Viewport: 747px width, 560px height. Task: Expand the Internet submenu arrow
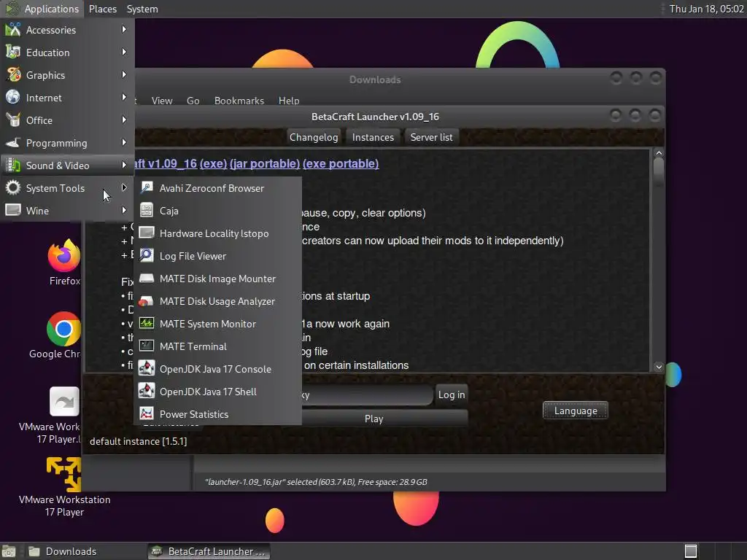click(x=124, y=97)
